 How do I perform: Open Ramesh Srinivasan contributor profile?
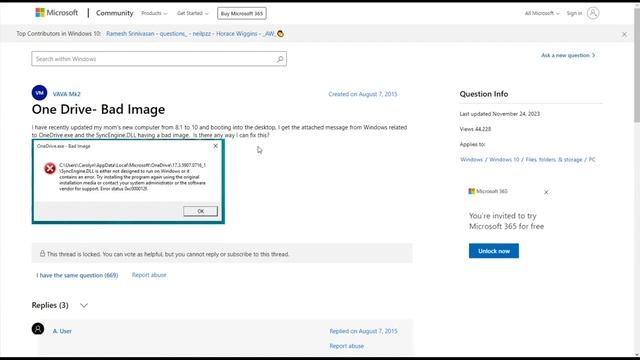130,33
